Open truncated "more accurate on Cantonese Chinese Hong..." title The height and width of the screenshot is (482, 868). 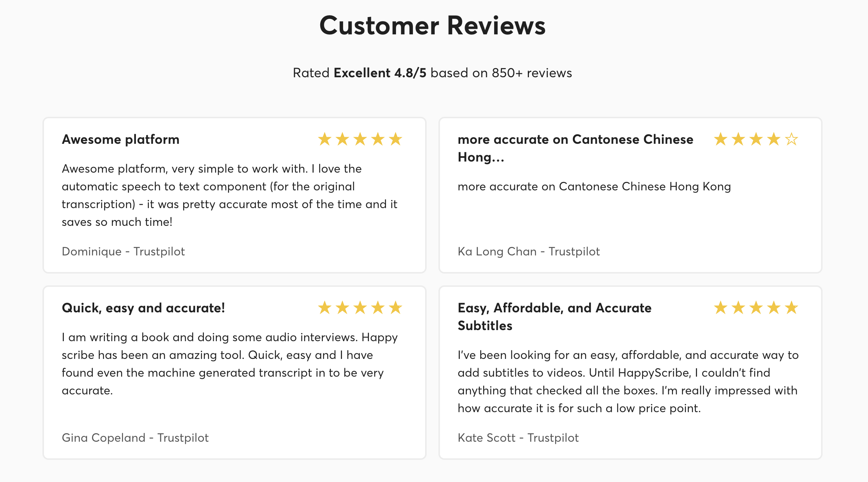point(575,148)
